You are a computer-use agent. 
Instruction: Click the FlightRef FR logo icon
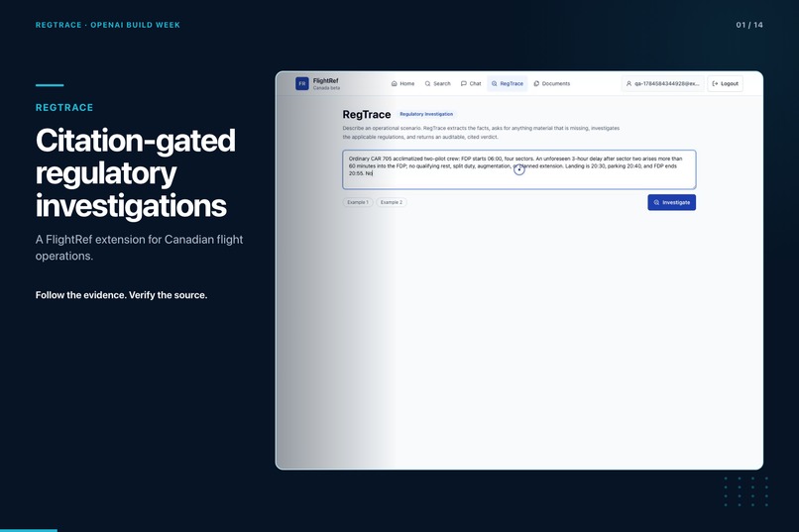[x=302, y=83]
